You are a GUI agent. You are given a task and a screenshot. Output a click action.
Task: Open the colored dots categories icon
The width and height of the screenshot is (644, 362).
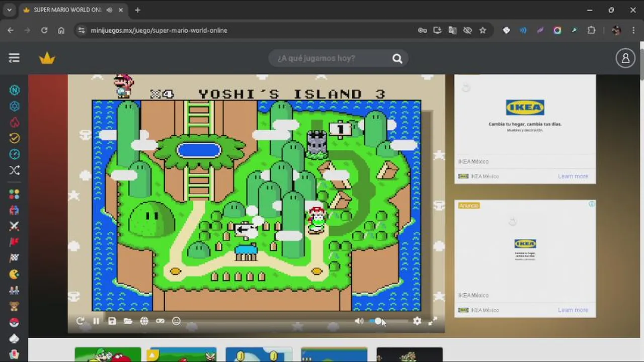14,194
